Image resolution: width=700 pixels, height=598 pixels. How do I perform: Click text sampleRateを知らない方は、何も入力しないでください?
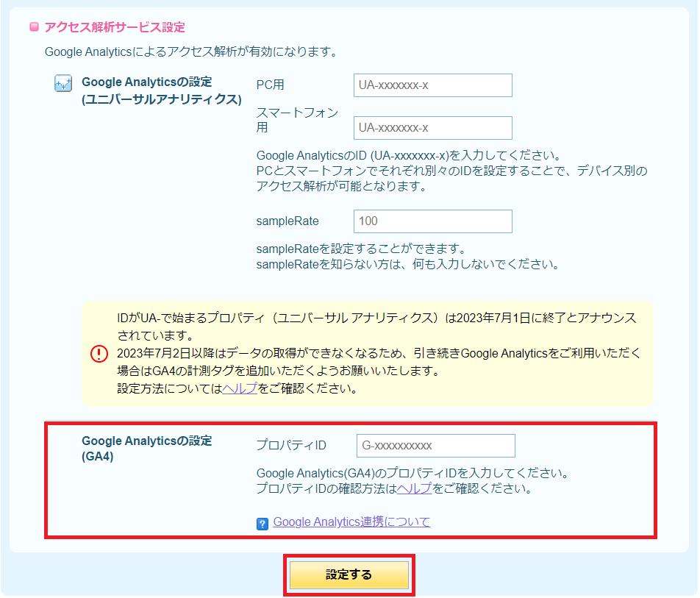point(408,264)
